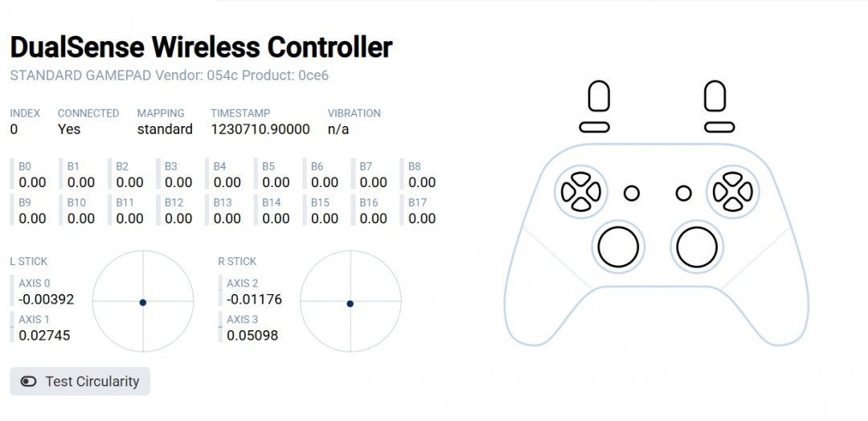Click the face buttons cluster on the controller diagram
The image size is (868, 421).
(733, 192)
